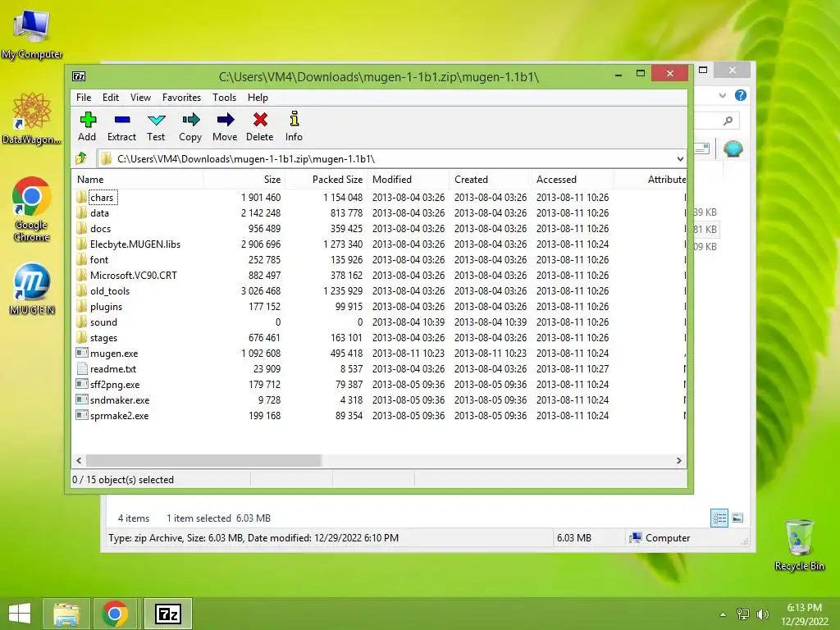Open Google Chrome desktop shortcut
The height and width of the screenshot is (630, 840).
click(32, 209)
